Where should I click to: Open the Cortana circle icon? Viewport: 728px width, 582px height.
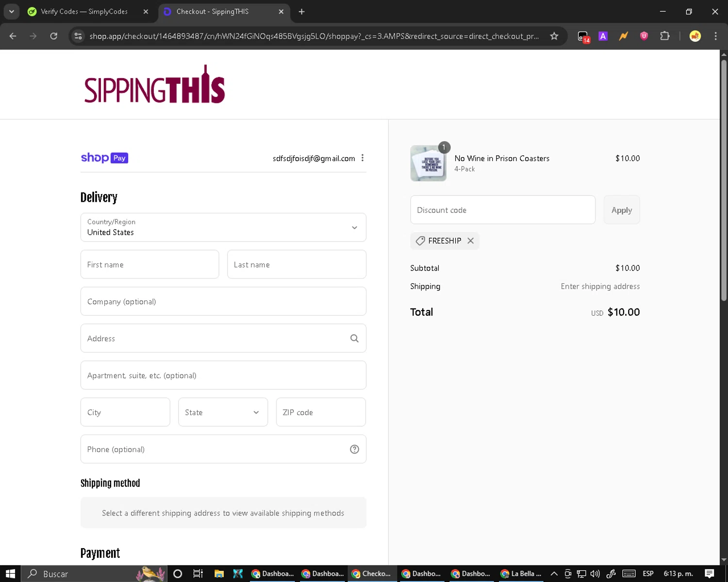tap(178, 574)
